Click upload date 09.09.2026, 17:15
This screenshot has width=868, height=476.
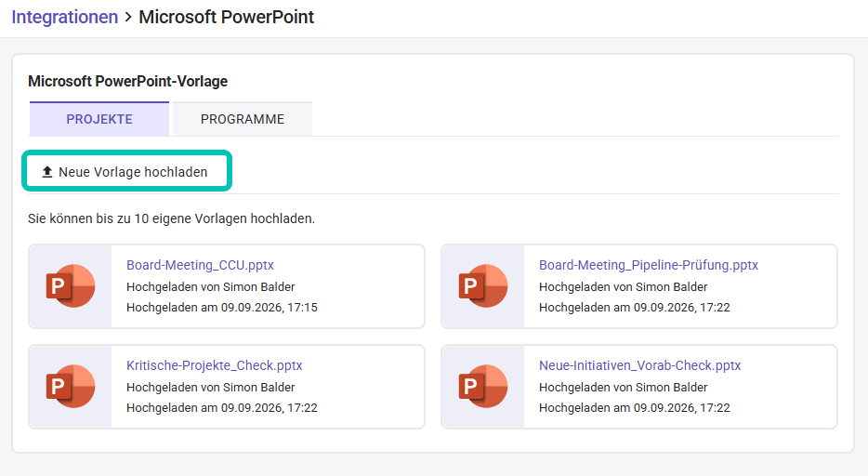tap(269, 307)
